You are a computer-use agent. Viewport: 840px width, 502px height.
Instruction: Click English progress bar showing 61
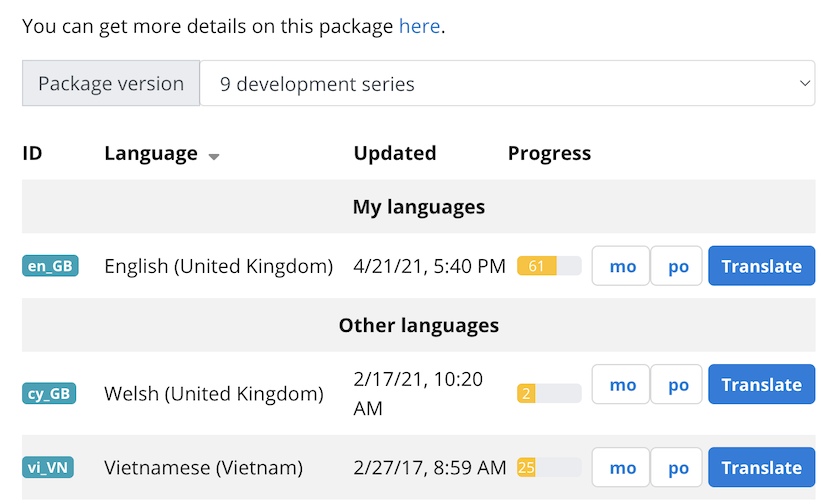coord(549,266)
